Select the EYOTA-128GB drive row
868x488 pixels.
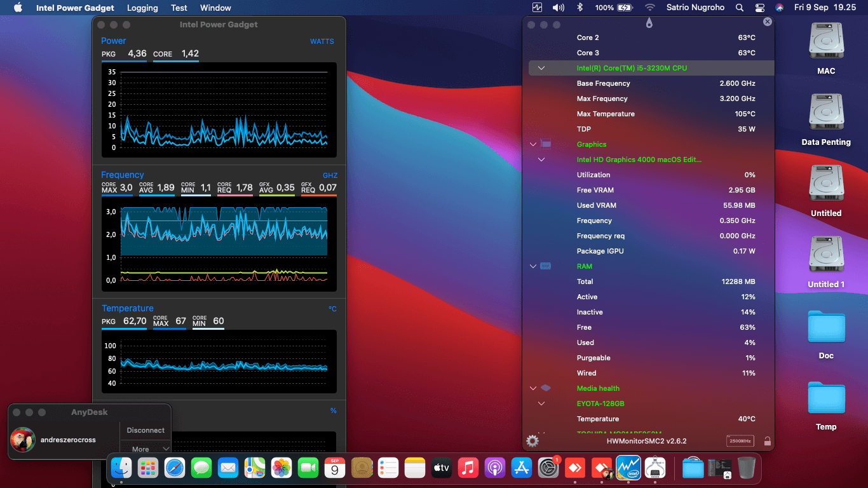[651, 403]
